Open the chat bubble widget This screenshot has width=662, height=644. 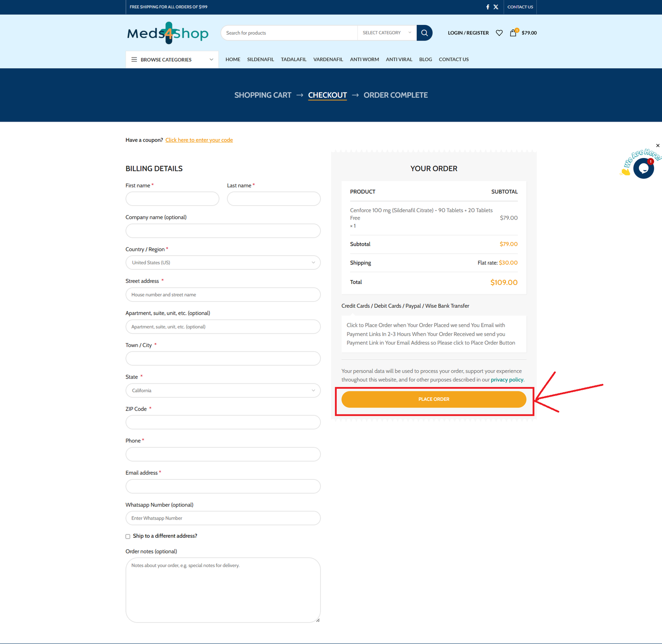click(643, 168)
